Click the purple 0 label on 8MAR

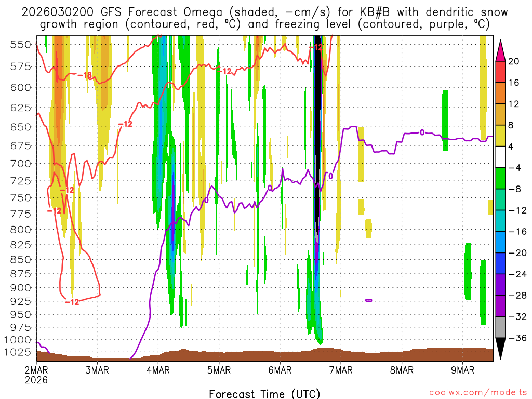coord(422,132)
